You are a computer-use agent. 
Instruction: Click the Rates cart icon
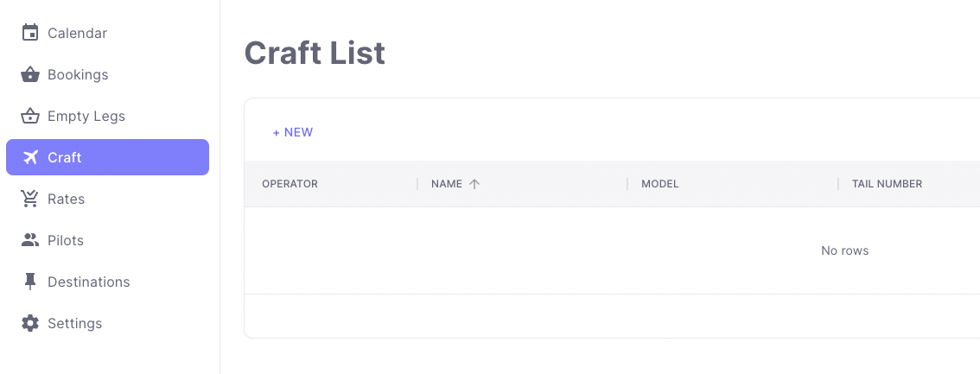(x=30, y=199)
